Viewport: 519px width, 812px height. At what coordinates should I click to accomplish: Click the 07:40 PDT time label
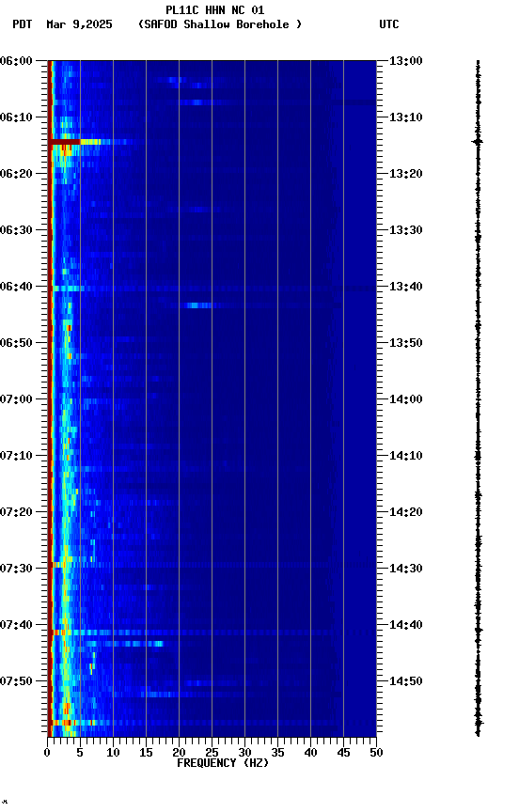tap(16, 625)
